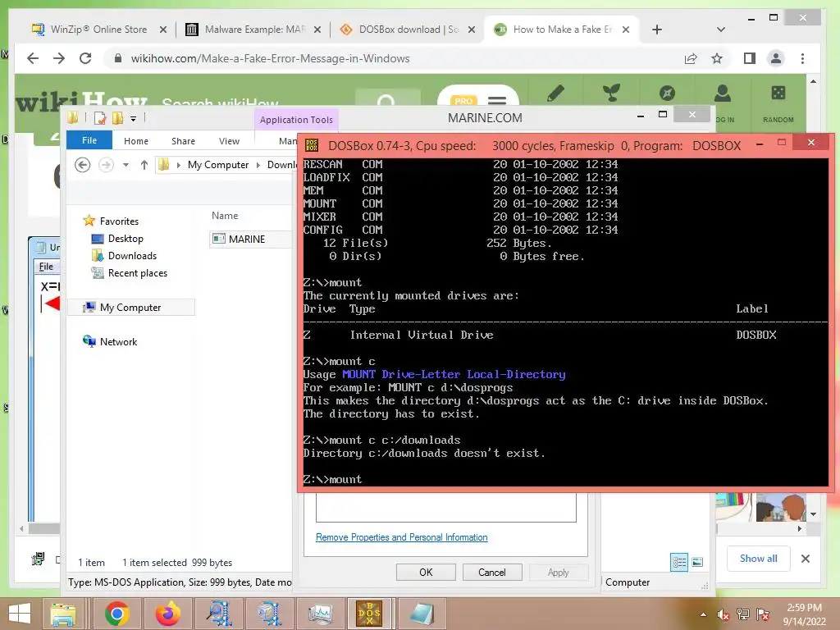
Task: Open View tab in Explorer ribbon
Action: pos(230,141)
